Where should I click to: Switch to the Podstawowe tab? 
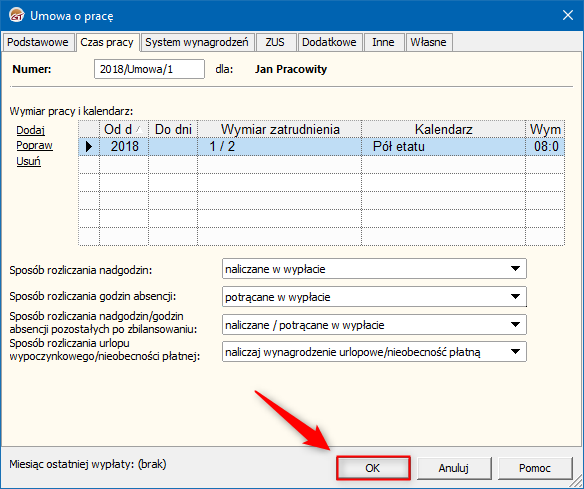pyautogui.click(x=38, y=42)
